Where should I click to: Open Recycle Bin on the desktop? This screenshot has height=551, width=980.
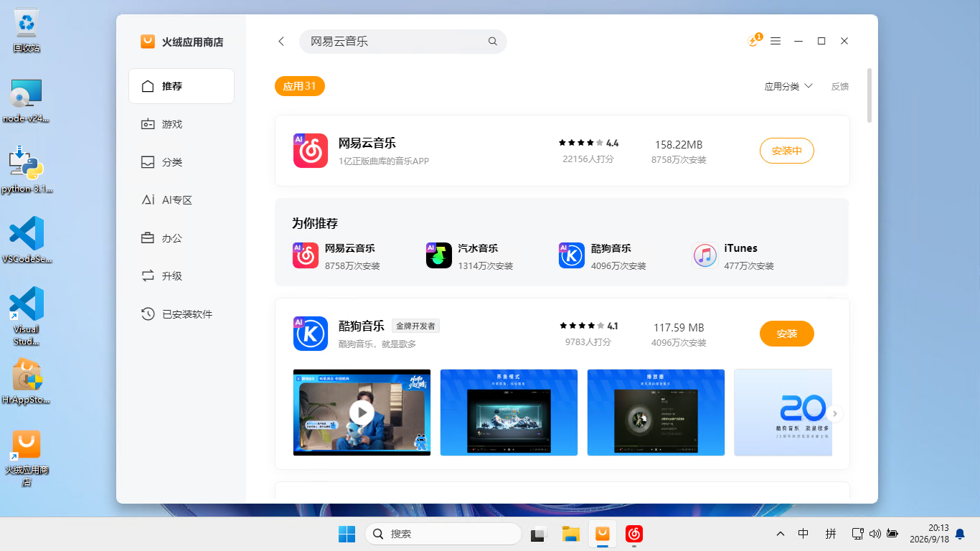click(27, 31)
